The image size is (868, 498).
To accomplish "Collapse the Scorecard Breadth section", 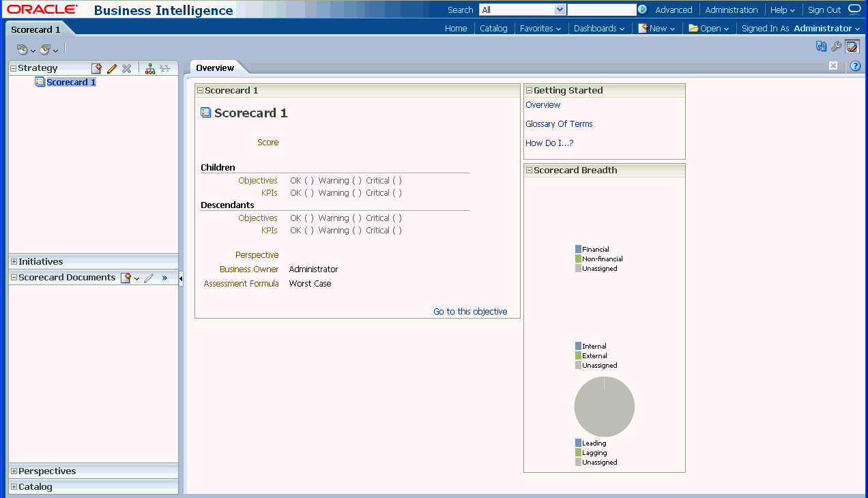I will tap(529, 171).
